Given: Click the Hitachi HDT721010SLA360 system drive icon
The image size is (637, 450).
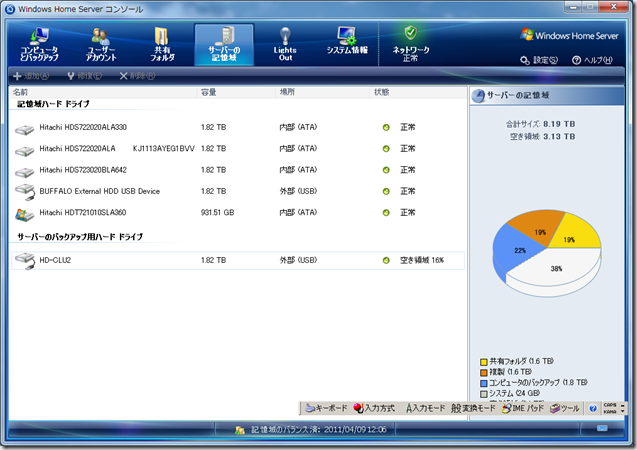Looking at the screenshot, I should (x=24, y=214).
